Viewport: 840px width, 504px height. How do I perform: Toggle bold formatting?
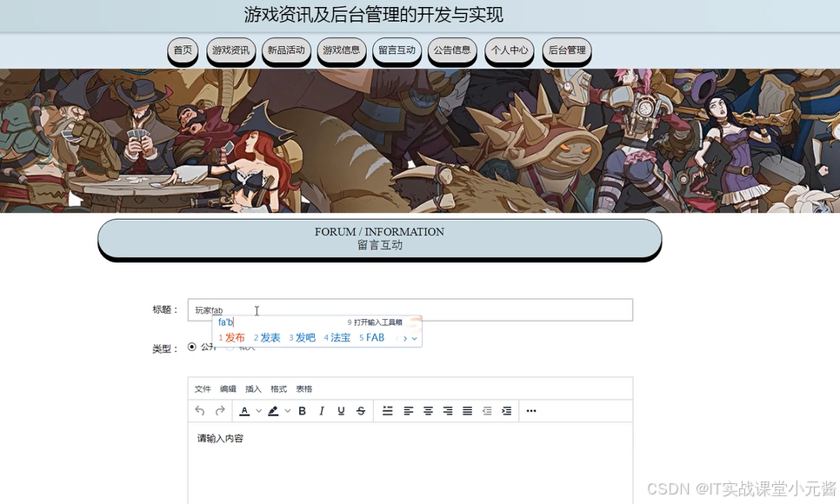tap(302, 411)
